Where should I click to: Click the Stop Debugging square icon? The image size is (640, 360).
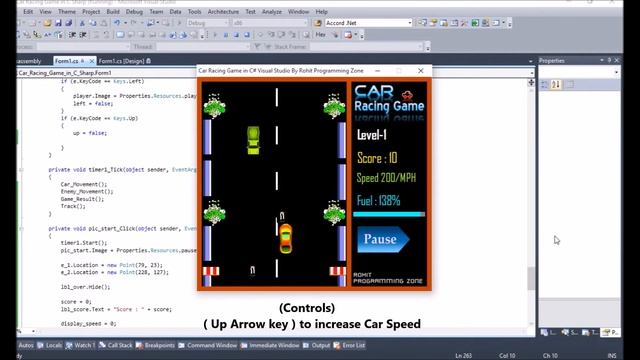pyautogui.click(x=236, y=35)
